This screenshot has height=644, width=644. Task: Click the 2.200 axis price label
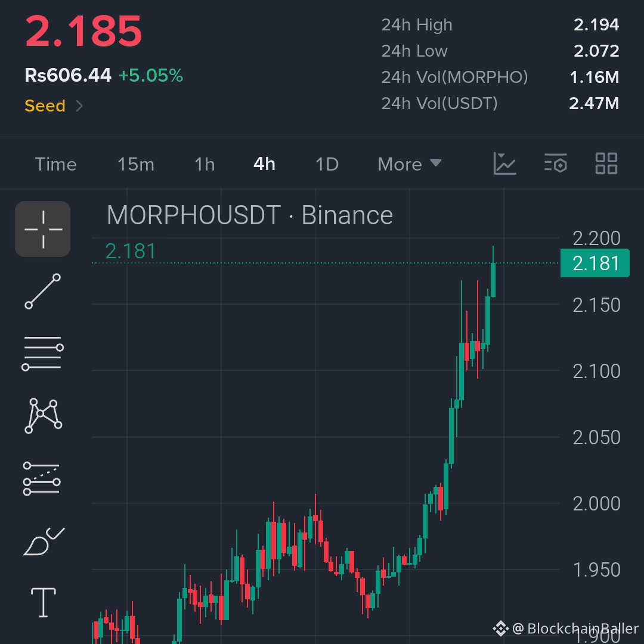(x=596, y=238)
